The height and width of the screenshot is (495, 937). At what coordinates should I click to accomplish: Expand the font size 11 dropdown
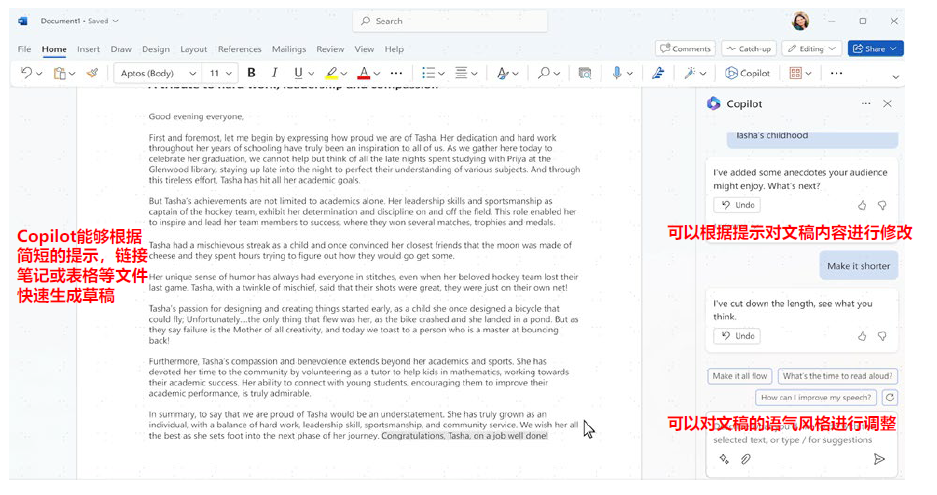click(x=220, y=73)
